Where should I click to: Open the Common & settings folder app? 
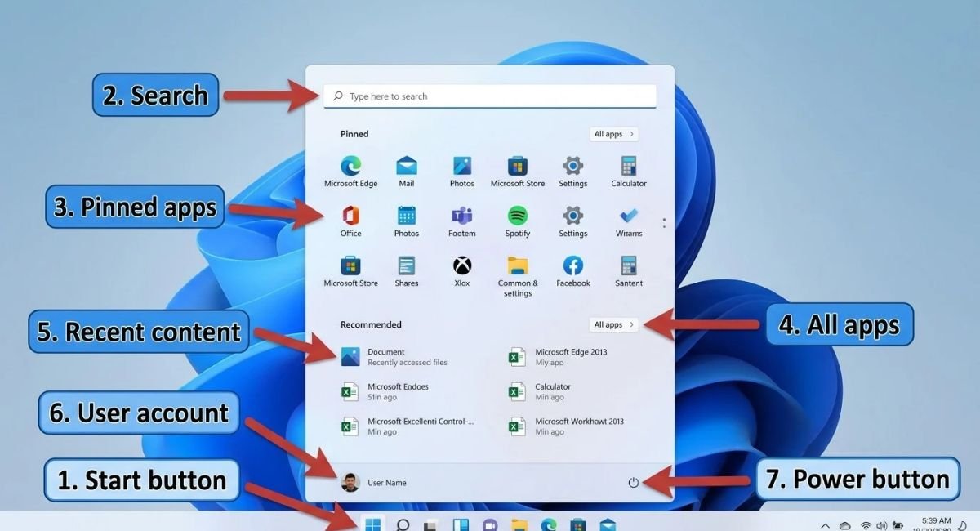pyautogui.click(x=518, y=276)
